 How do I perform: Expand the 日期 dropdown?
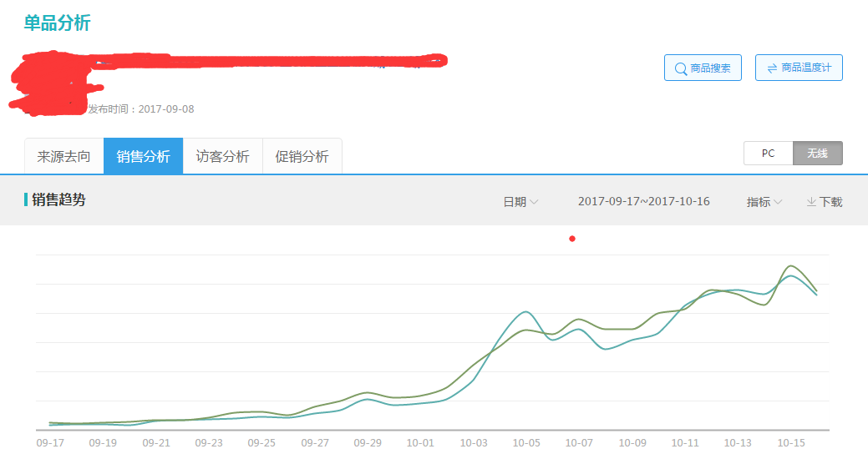tap(520, 202)
